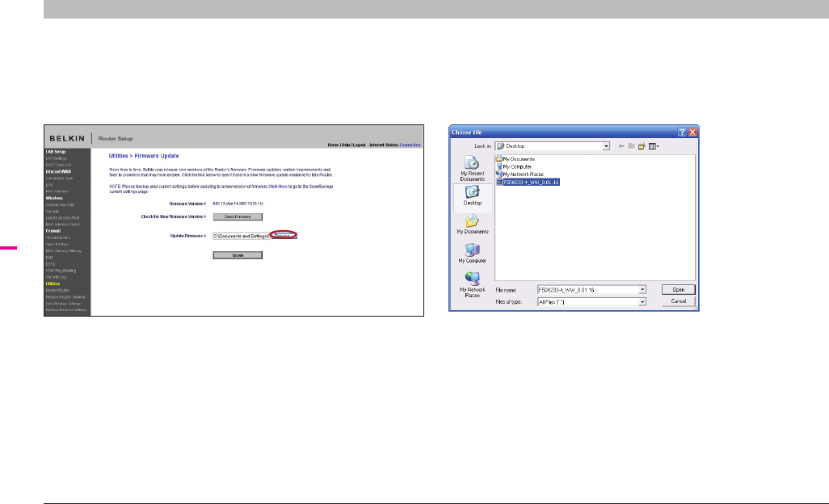Open MAC Address Control in sidebar
The height and width of the screenshot is (504, 829).
pyautogui.click(x=63, y=225)
